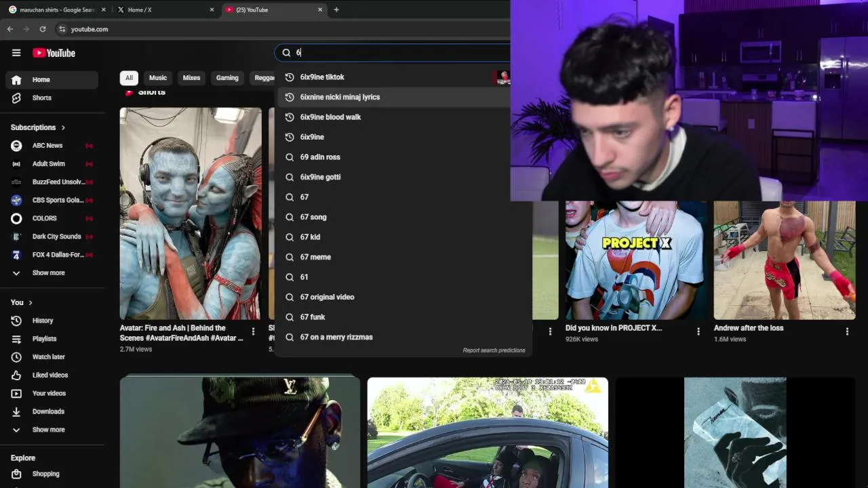Click the browser back arrow
This screenshot has width=868, height=488.
[x=10, y=29]
